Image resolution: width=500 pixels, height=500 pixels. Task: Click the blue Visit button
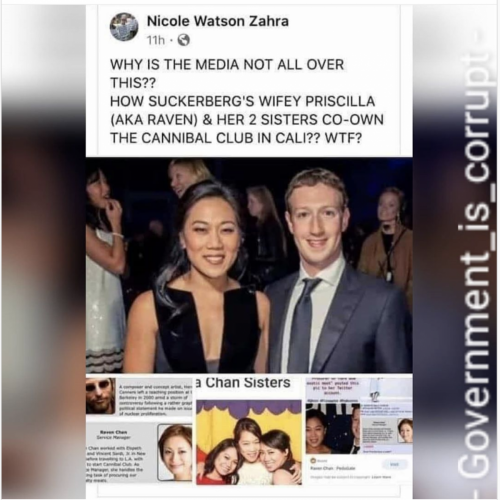(395, 464)
